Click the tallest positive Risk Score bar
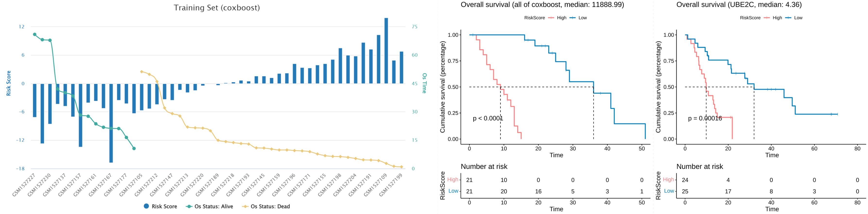This screenshot has height=214, width=868. pos(386,51)
